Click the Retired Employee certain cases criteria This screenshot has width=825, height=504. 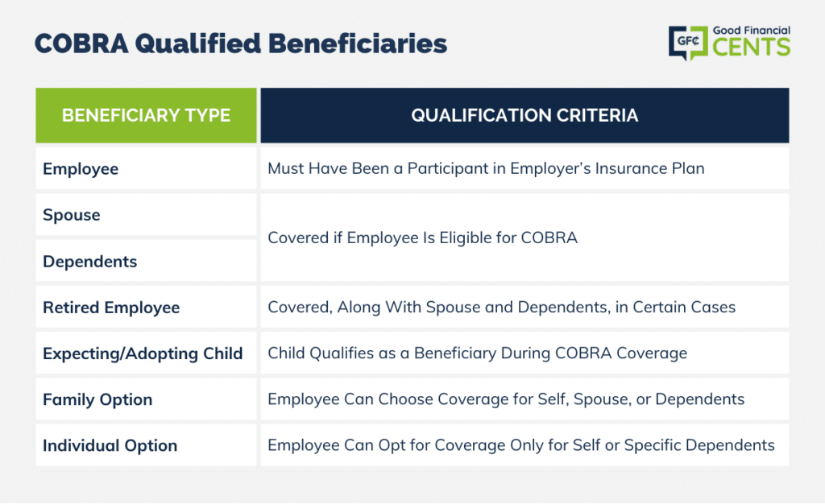tap(501, 307)
